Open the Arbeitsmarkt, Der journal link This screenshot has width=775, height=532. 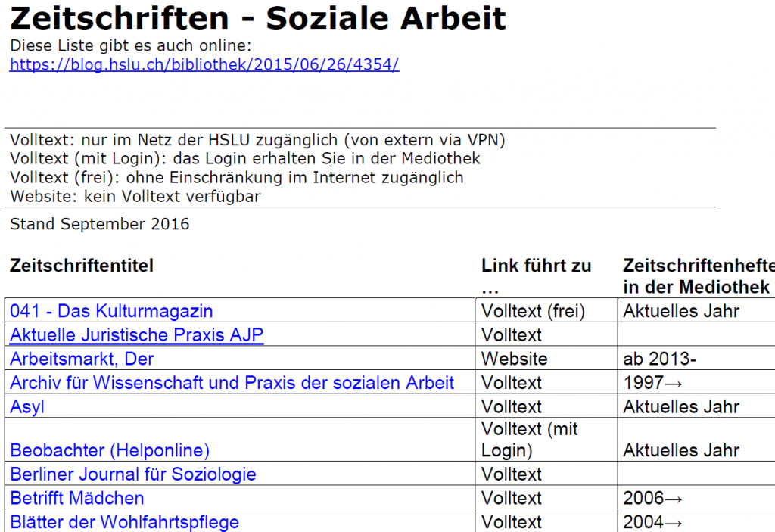tap(81, 359)
